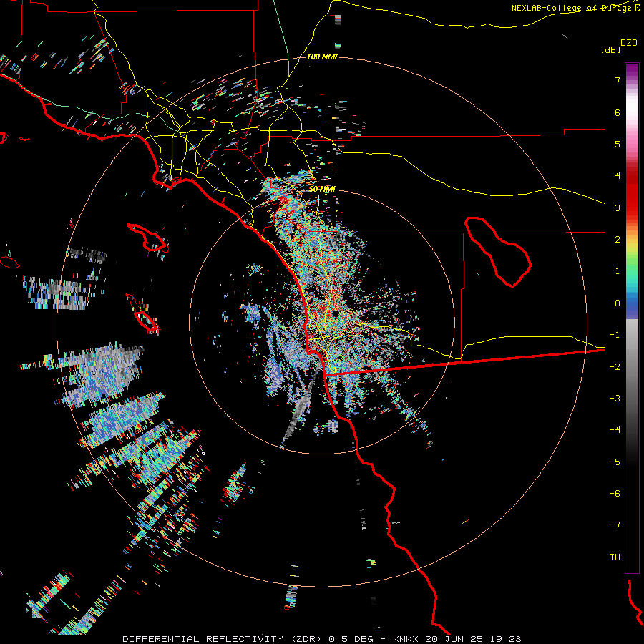Click the legend value -2
Image resolution: width=644 pixels, height=644 pixels.
(615, 366)
